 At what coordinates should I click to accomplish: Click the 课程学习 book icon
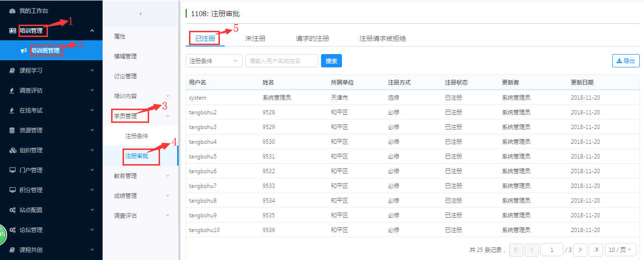click(12, 71)
